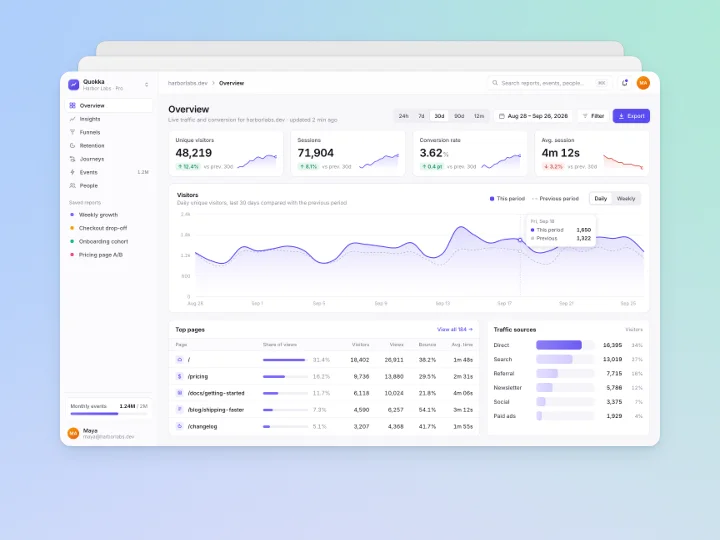The width and height of the screenshot is (720, 540).
Task: Select Journeys in the sidebar
Action: (x=109, y=159)
